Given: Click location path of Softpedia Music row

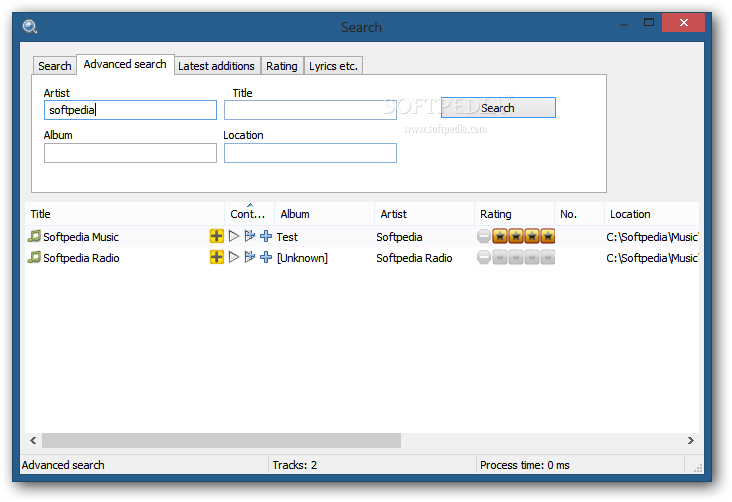Looking at the screenshot, I should [652, 237].
